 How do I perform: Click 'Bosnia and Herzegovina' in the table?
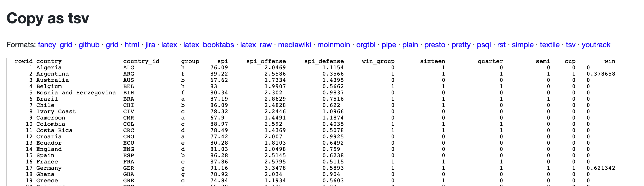coord(76,93)
